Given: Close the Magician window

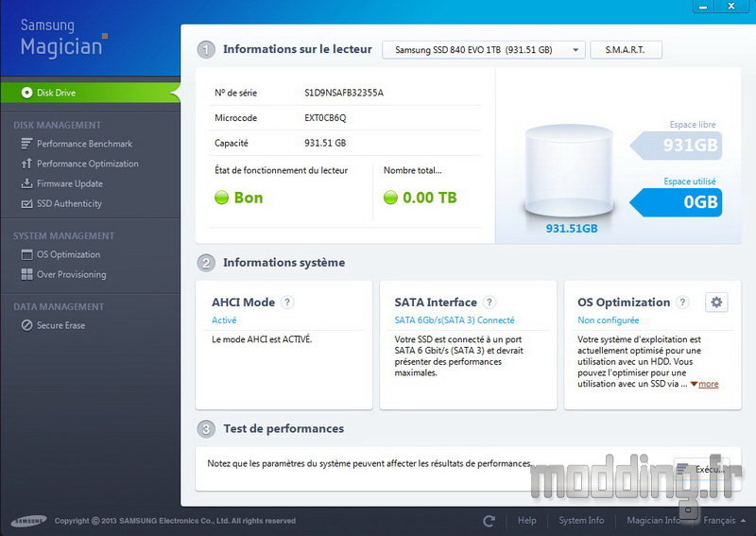Looking at the screenshot, I should click(731, 7).
